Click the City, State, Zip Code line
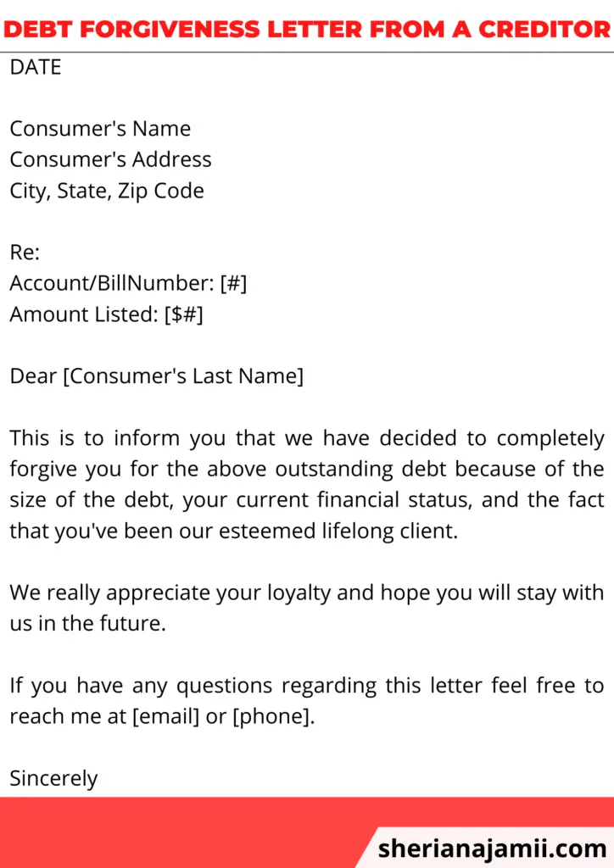Screen dimensions: 614x868 click(x=107, y=191)
